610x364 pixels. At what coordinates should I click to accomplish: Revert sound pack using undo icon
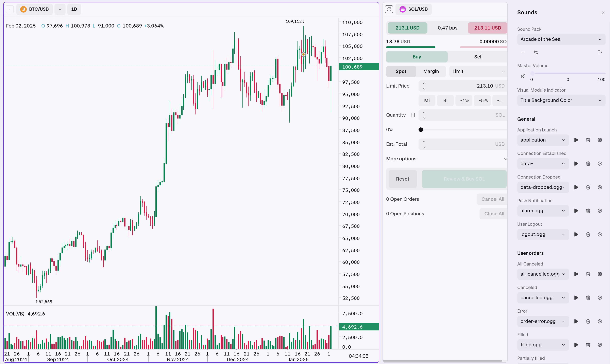(x=536, y=52)
